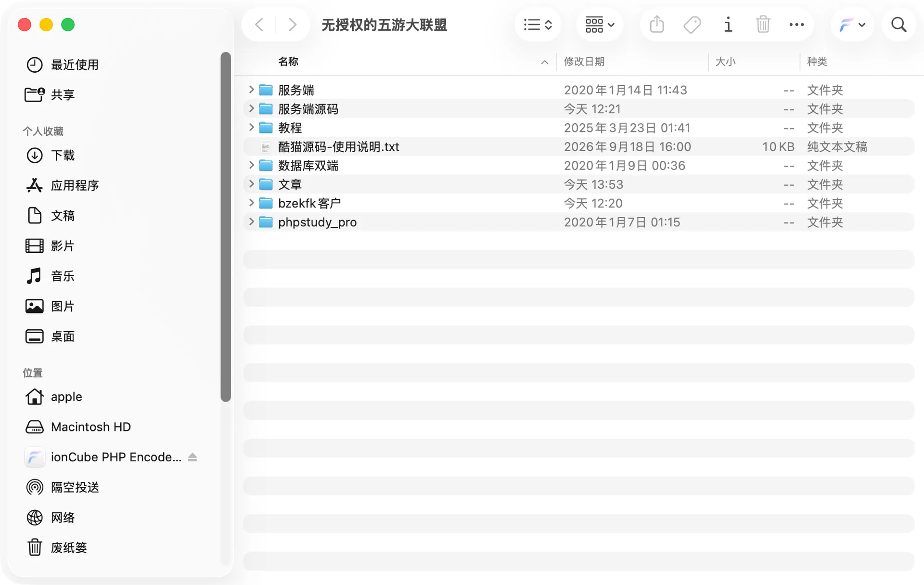Select the ionCube PHP Encoder volume
Screen dimensions: 924x585
click(116, 457)
